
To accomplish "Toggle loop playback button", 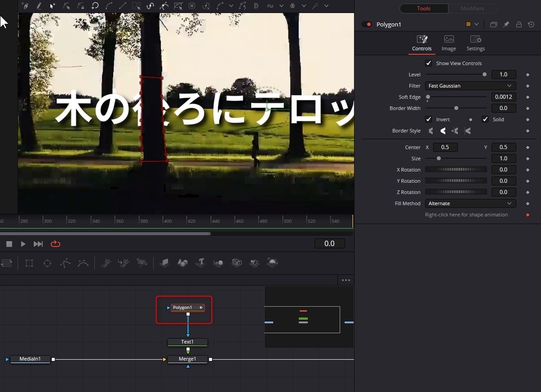I will pyautogui.click(x=55, y=244).
